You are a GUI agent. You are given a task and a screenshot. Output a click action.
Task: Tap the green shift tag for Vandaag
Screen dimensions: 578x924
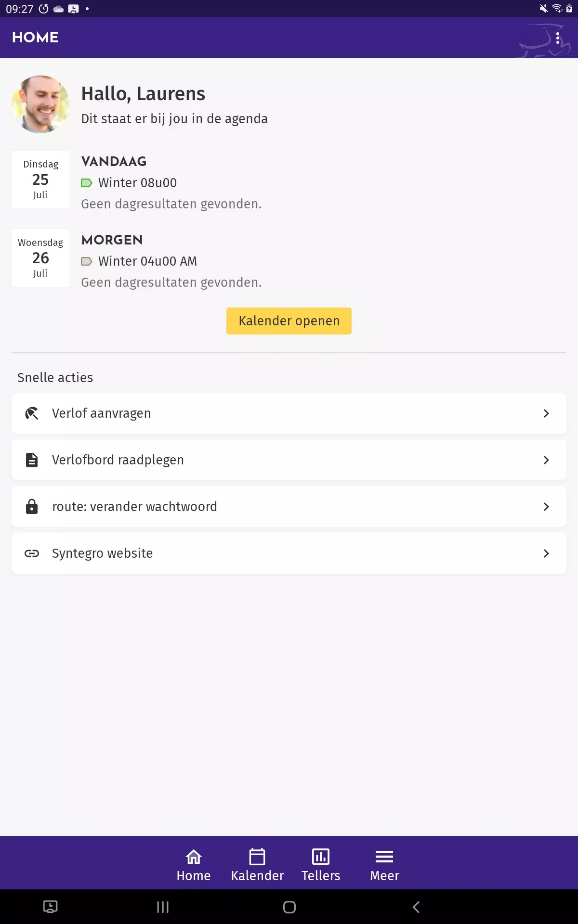click(87, 183)
